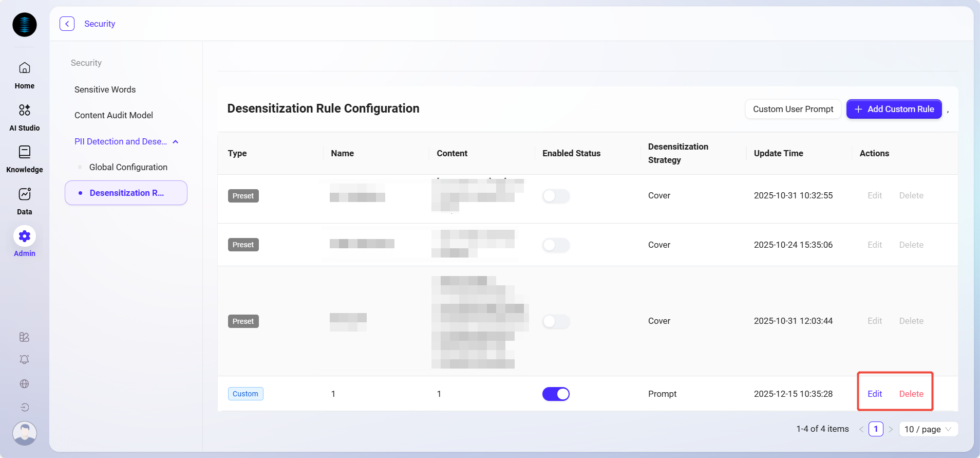
Task: Toggle the second Preset rule's enabled switch
Action: tap(556, 245)
